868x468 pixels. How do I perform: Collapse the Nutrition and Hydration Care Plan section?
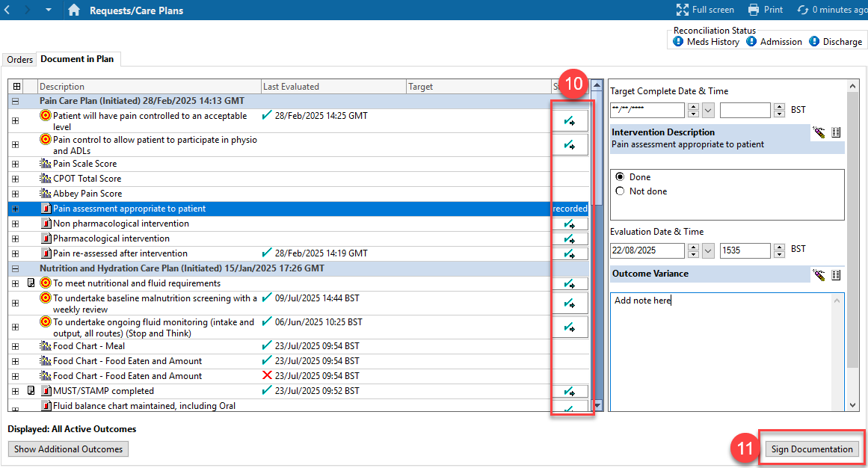(16, 268)
